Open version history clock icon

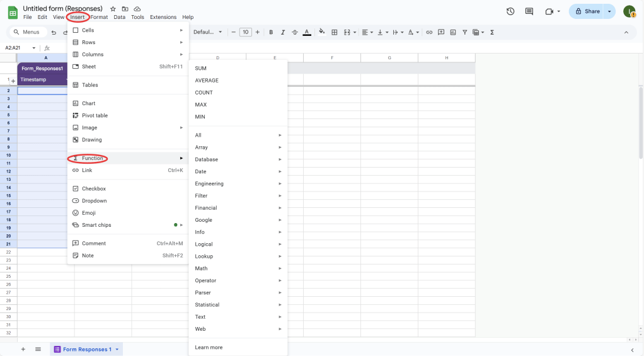[x=510, y=11]
